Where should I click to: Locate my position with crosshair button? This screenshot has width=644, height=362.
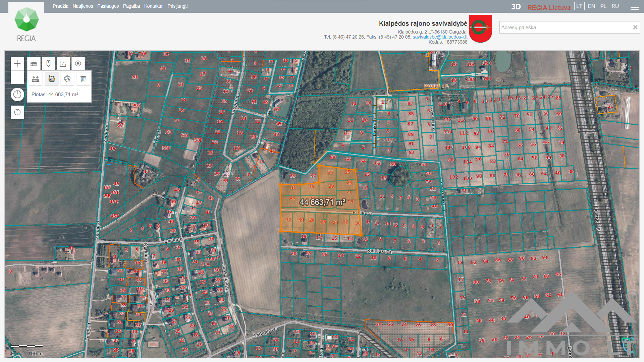(x=17, y=112)
